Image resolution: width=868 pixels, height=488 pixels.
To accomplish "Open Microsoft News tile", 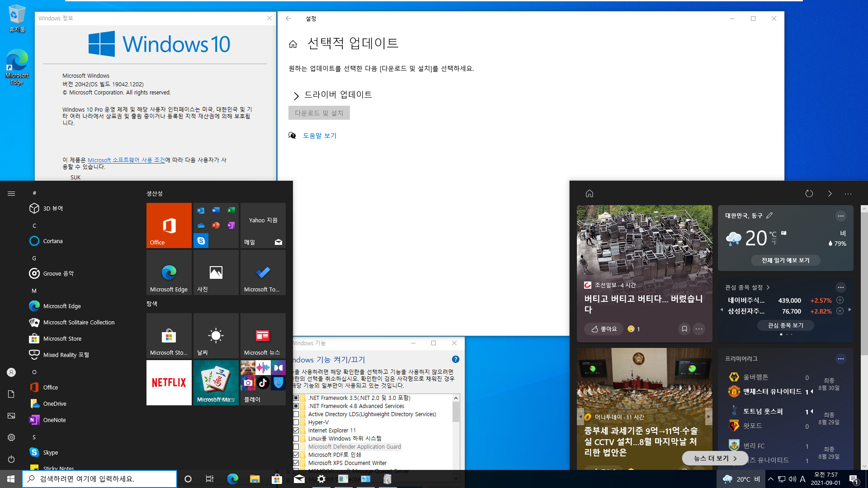I will click(262, 335).
